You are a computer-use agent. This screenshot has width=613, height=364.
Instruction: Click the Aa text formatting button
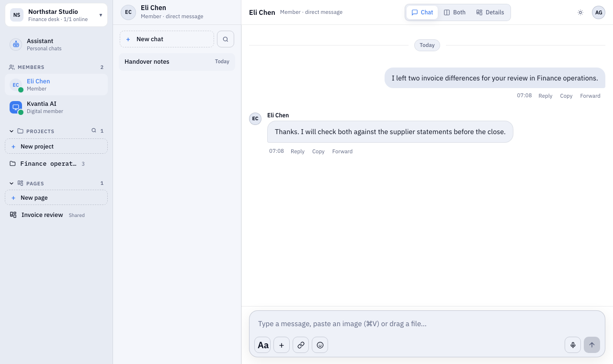click(262, 345)
